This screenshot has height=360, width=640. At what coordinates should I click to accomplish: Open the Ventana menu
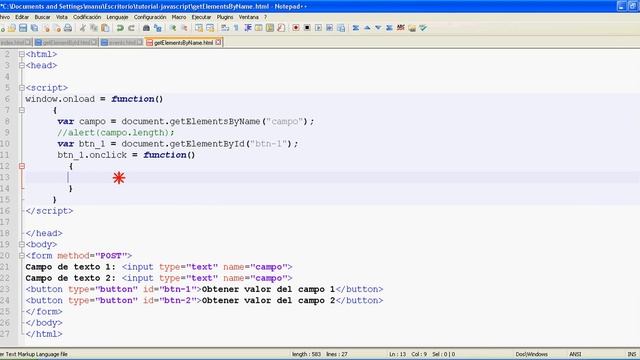(x=249, y=17)
